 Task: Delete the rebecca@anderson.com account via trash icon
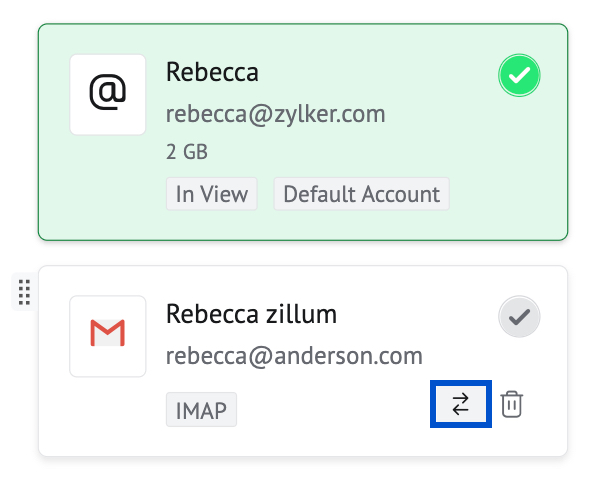(512, 404)
